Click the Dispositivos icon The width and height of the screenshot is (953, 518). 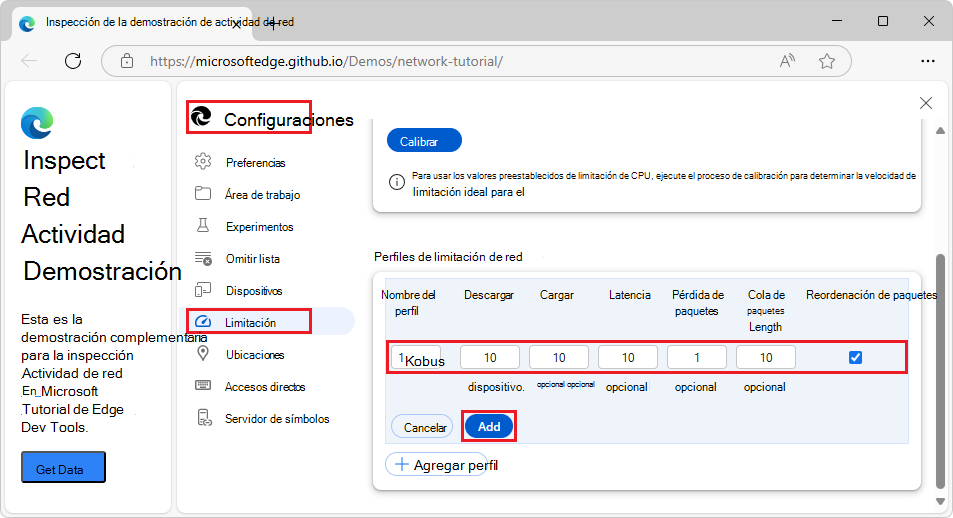click(x=203, y=290)
